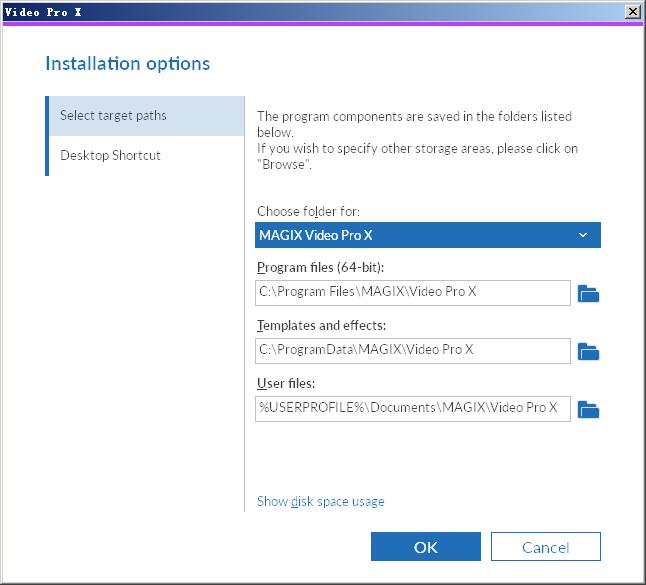Image resolution: width=646 pixels, height=585 pixels.
Task: Close the Video Pro X window
Action: point(632,12)
